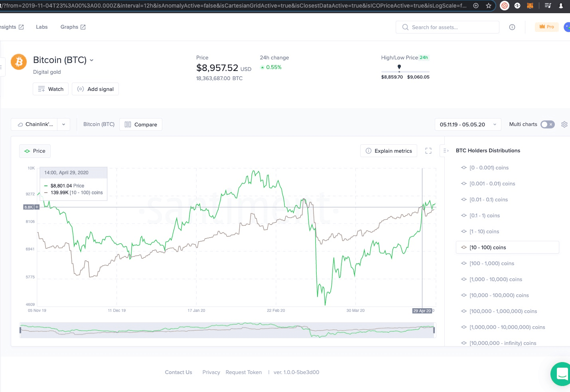Click the $8,957.52 price value

tap(217, 68)
